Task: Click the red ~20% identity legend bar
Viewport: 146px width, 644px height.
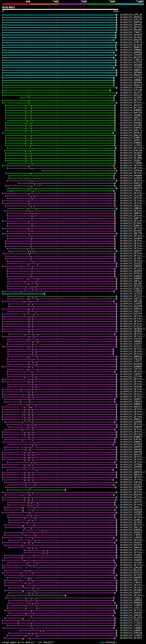Action: point(16,4)
